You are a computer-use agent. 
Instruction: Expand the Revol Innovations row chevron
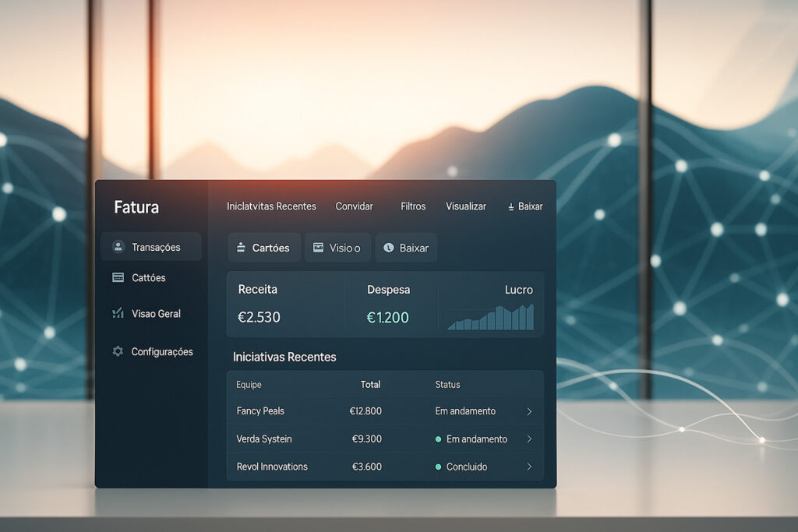point(529,467)
